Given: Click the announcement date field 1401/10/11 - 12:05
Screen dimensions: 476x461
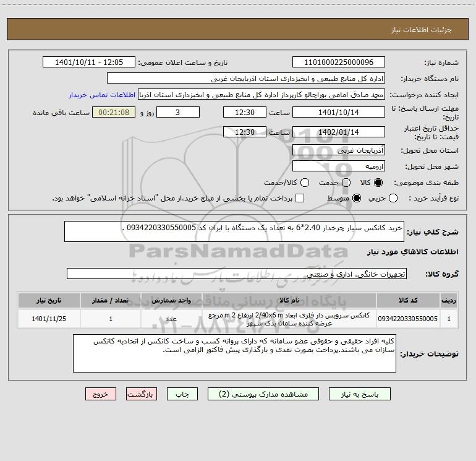Looking at the screenshot, I should tap(89, 62).
